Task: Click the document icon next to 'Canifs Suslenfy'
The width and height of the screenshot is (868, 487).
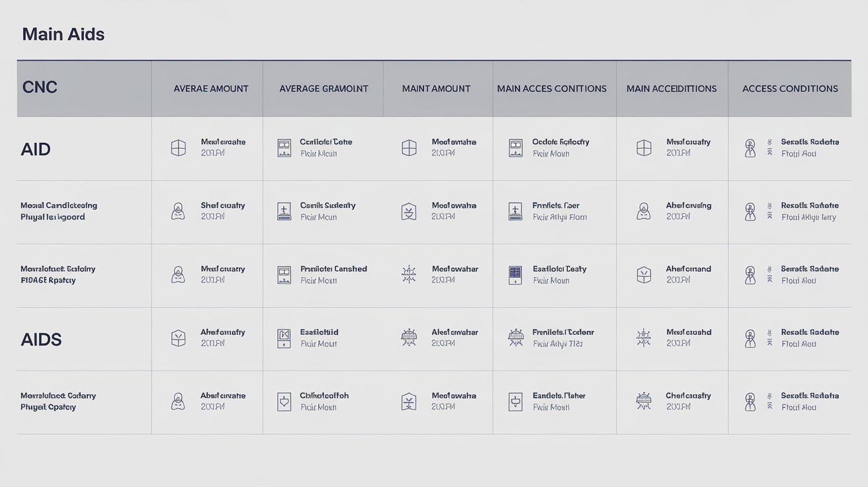Action: coord(284,211)
